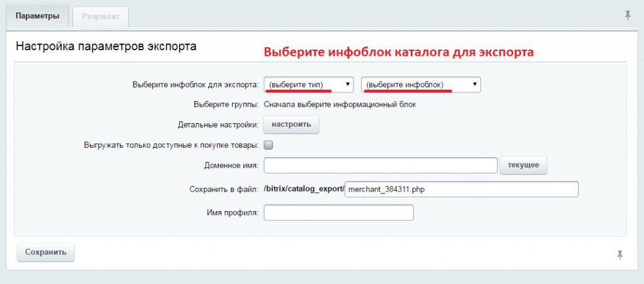Click the Имя профиля label

click(x=232, y=212)
